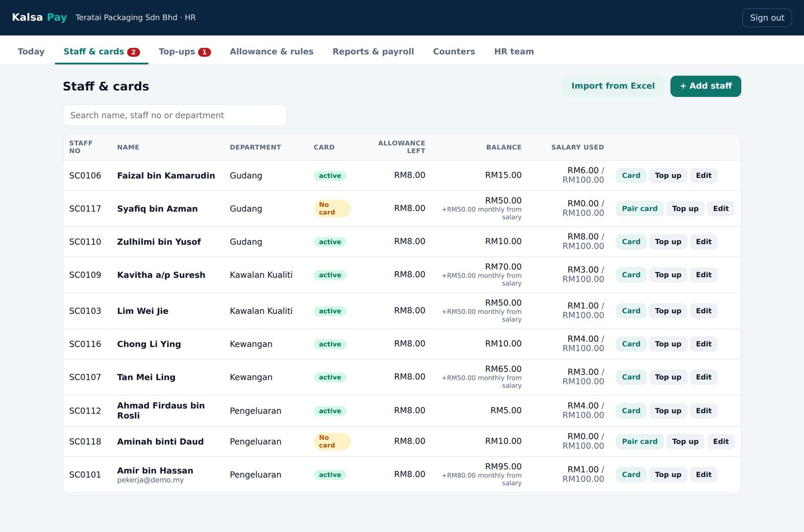Screen dimensions: 804x532
Task: Top up Zulhilmi bin Yusof
Action: [668, 242]
